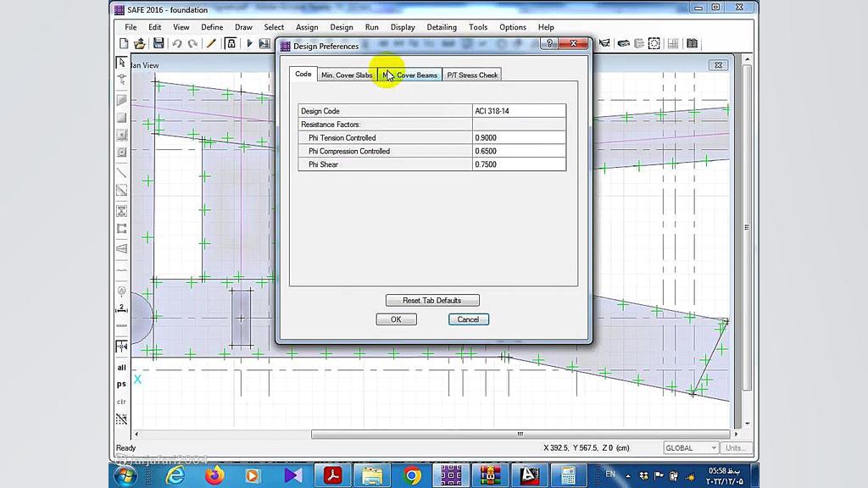The height and width of the screenshot is (488, 868).
Task: Click the taskbar clock showing 05:58
Action: click(x=725, y=476)
